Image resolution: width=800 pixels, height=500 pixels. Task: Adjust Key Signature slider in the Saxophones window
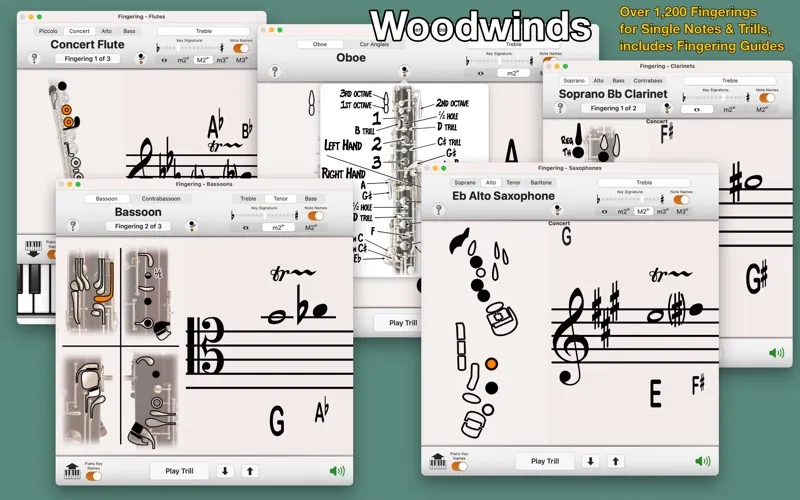pyautogui.click(x=630, y=199)
